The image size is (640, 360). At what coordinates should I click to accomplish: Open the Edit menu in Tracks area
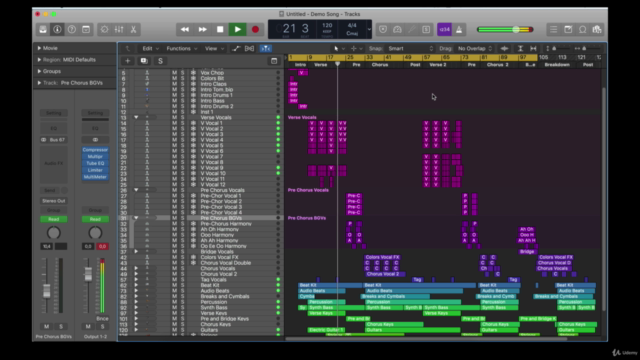click(x=150, y=49)
